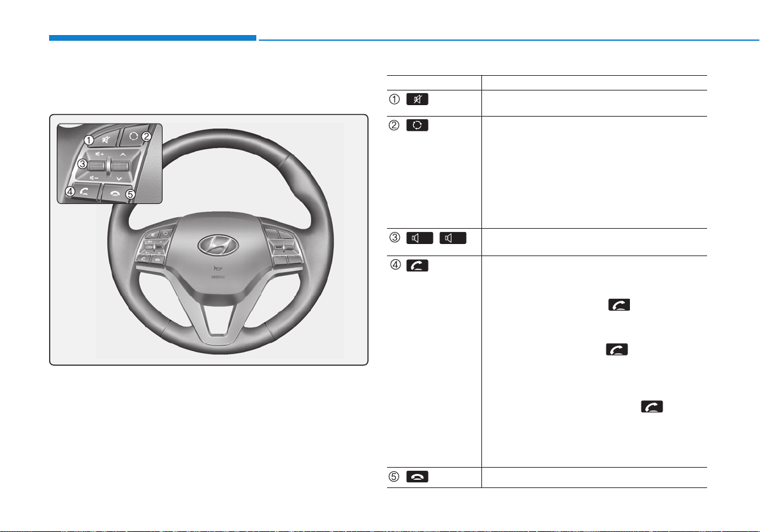The width and height of the screenshot is (760, 532).
Task: Click the zoomed inset of the wheel controls
Action: coord(110,164)
